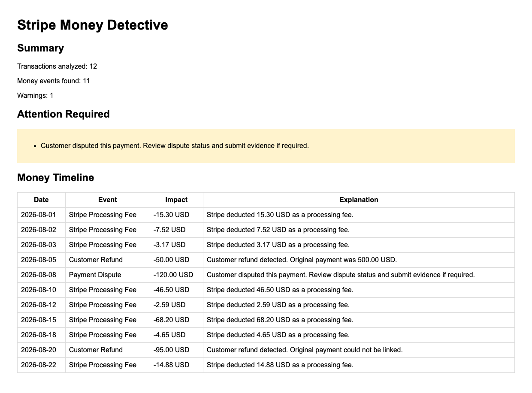
Task: Click the Explanation column header
Action: pyautogui.click(x=359, y=200)
